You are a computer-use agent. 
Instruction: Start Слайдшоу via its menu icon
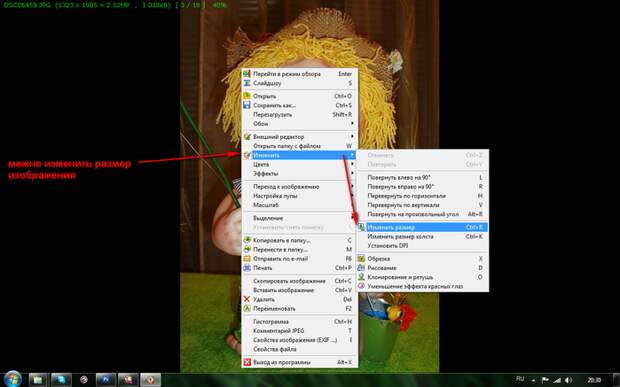click(247, 83)
